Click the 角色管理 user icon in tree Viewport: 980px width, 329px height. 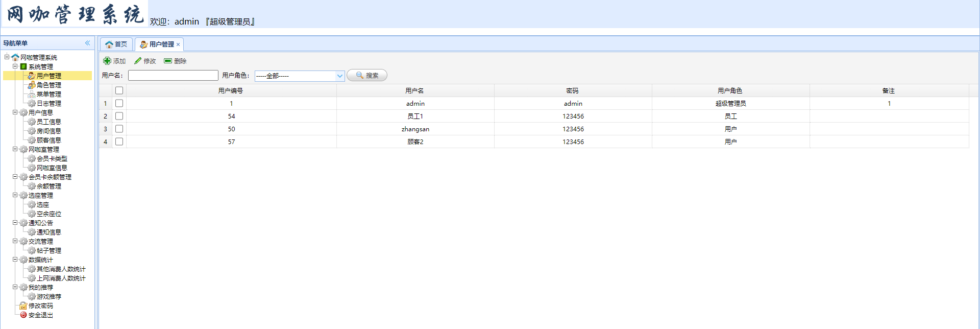(32, 85)
